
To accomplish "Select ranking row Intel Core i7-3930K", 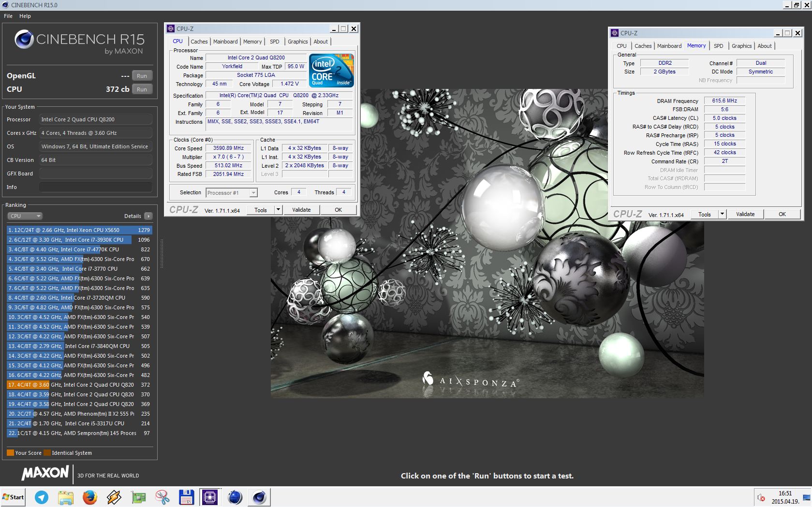I will pyautogui.click(x=80, y=240).
